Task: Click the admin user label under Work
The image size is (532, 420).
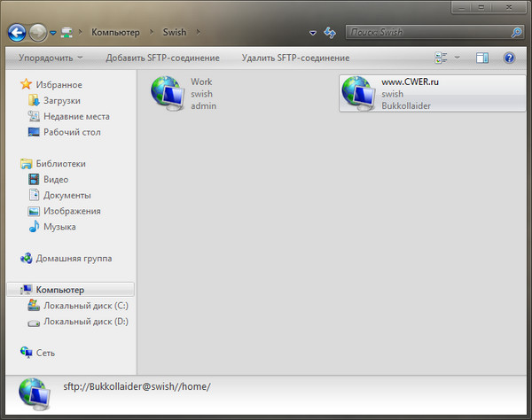Action: click(x=203, y=106)
